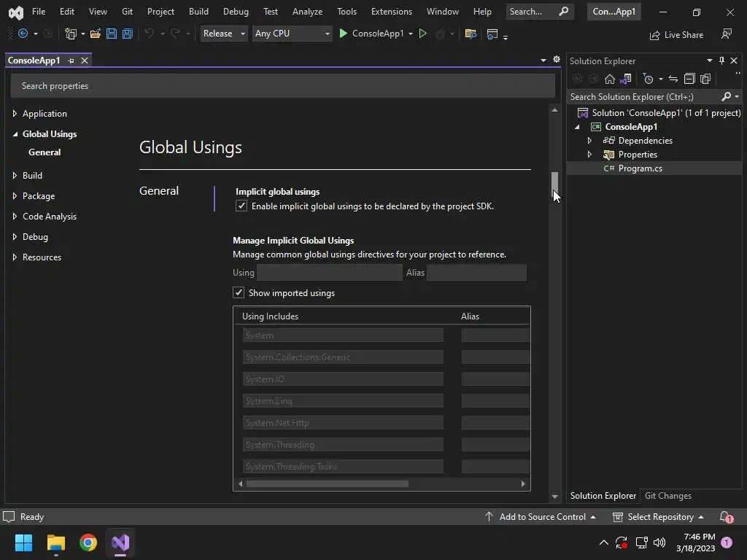The height and width of the screenshot is (560, 747).
Task: Click the scroll-down arrow of properties page
Action: tap(554, 496)
